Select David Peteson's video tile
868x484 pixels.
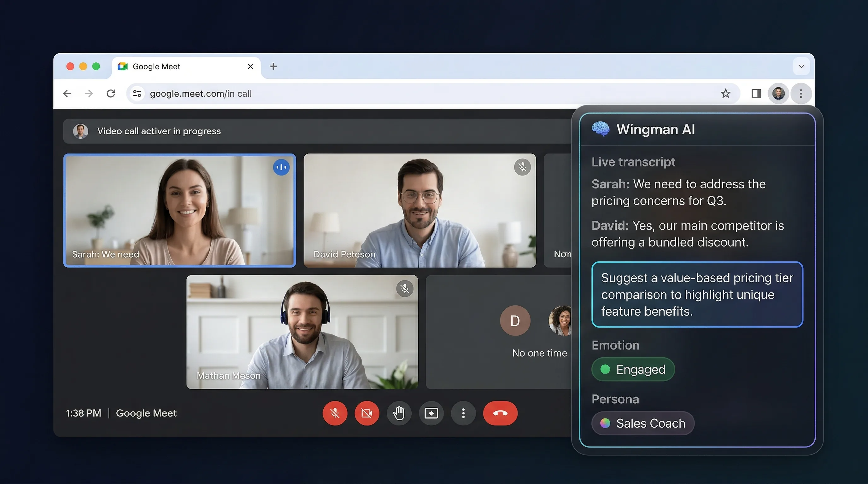coord(419,210)
